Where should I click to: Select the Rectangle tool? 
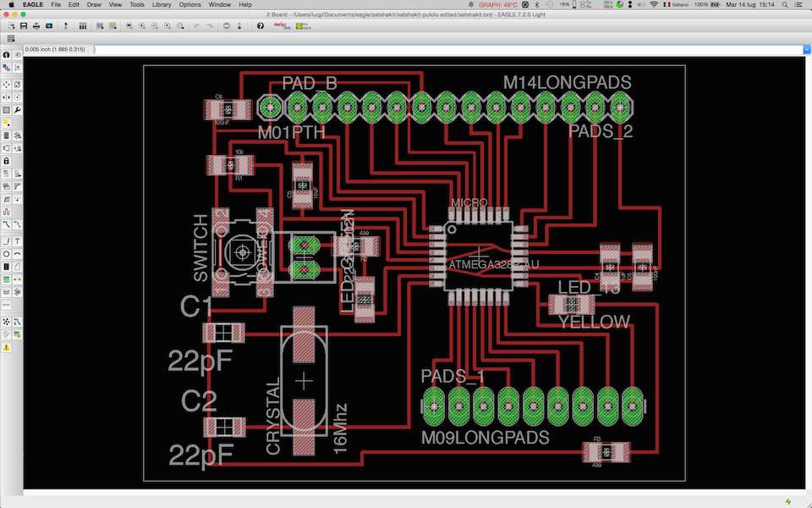(6, 267)
